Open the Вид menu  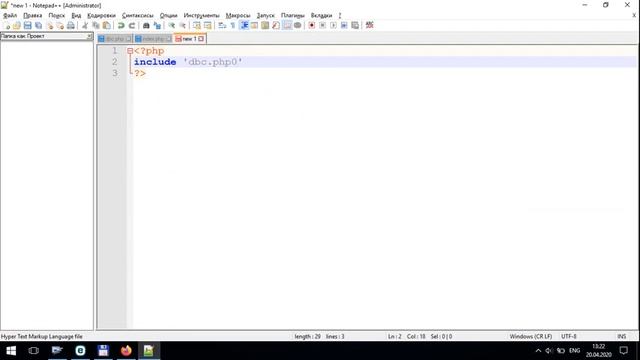76,16
